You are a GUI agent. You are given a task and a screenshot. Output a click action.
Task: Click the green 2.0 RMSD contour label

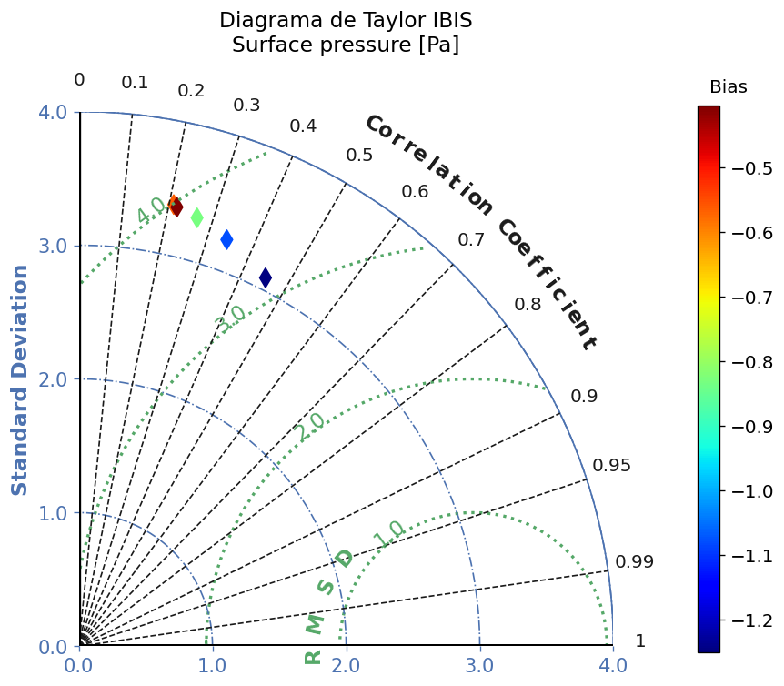tap(310, 428)
